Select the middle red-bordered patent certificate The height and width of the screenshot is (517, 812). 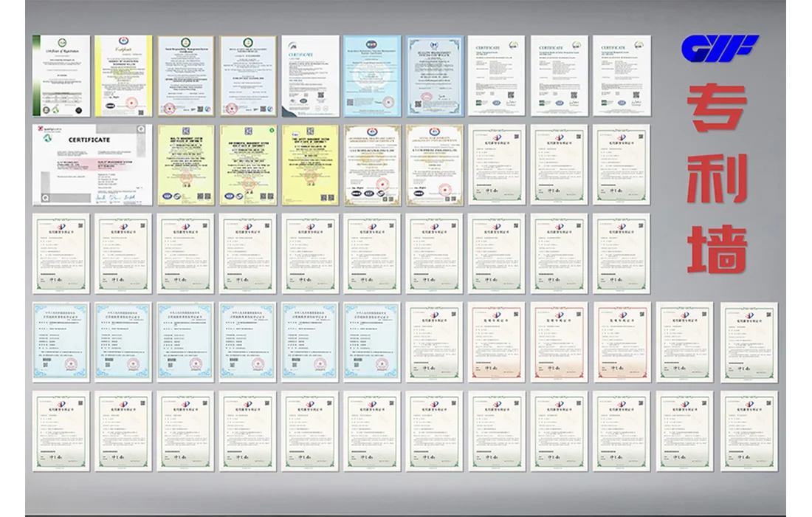pyautogui.click(x=560, y=342)
